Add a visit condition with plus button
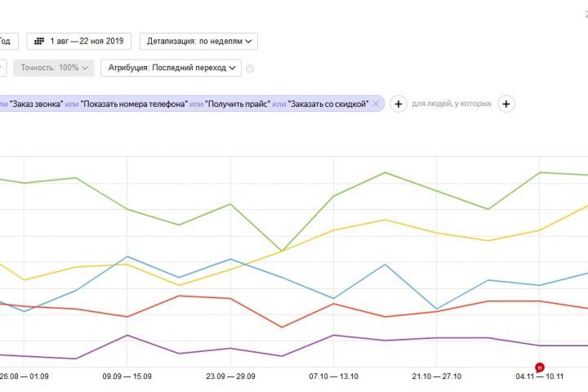The image size is (588, 392). (399, 104)
